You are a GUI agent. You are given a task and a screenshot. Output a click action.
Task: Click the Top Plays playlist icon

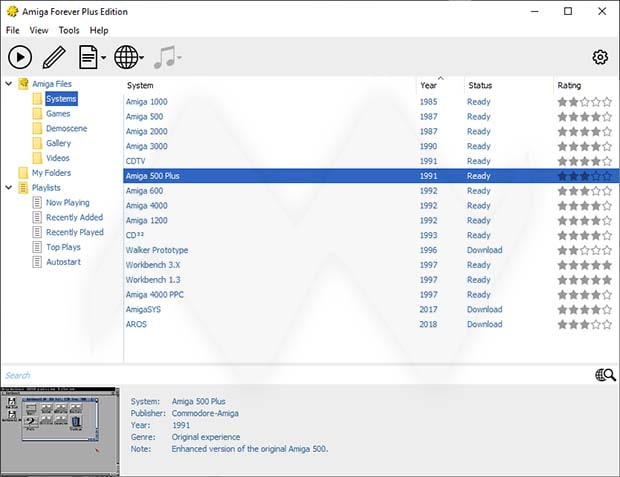pos(37,247)
